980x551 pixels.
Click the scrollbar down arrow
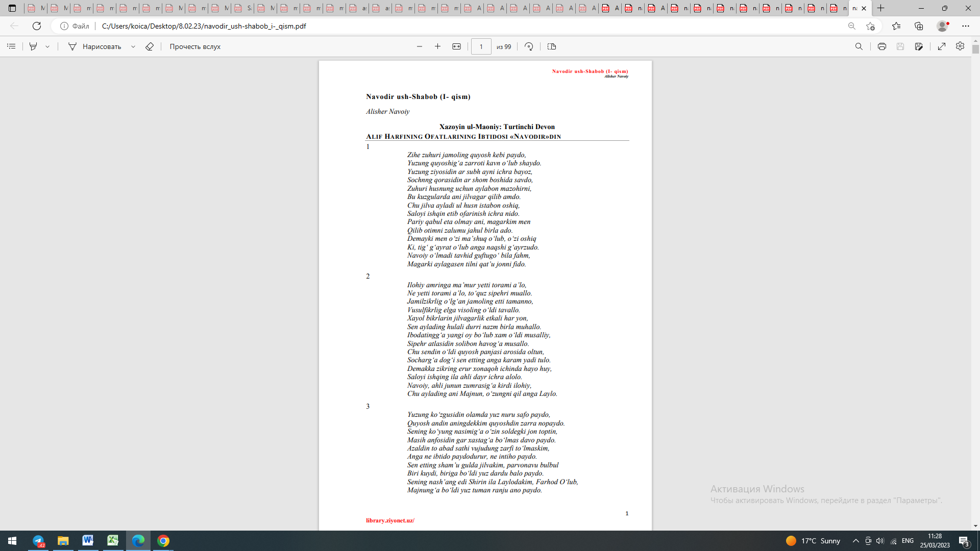coord(975,526)
